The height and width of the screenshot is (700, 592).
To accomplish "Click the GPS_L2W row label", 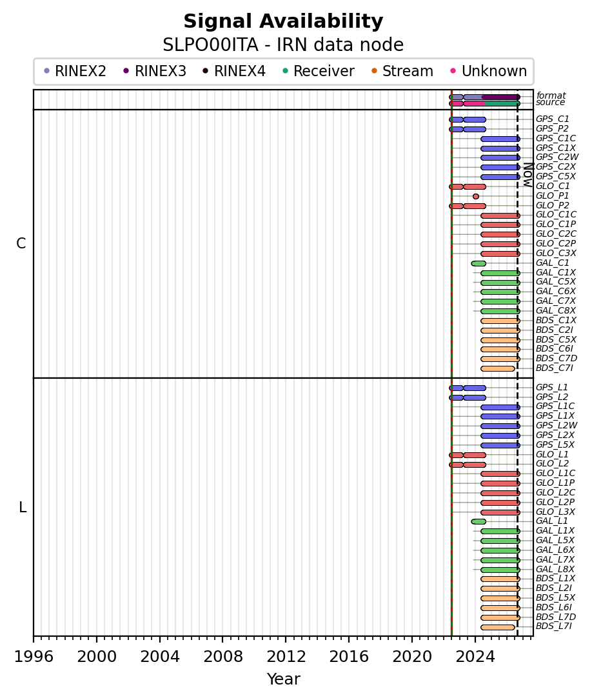I will tap(557, 425).
